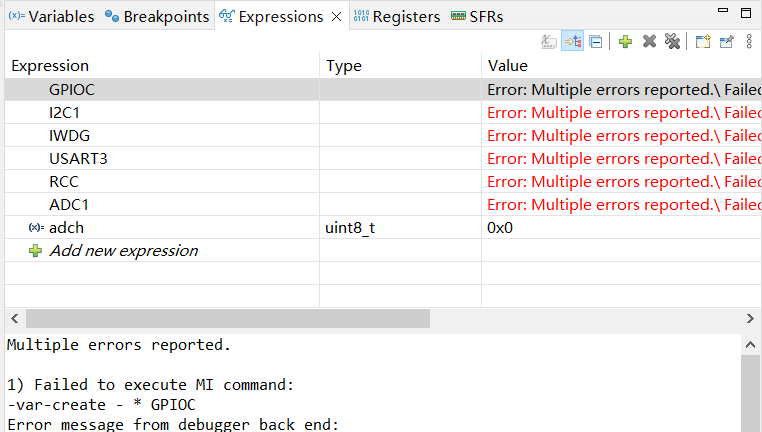Viewport: 762px width, 432px height.
Task: Click horizontal scrollbar left arrow
Action: pos(15,319)
